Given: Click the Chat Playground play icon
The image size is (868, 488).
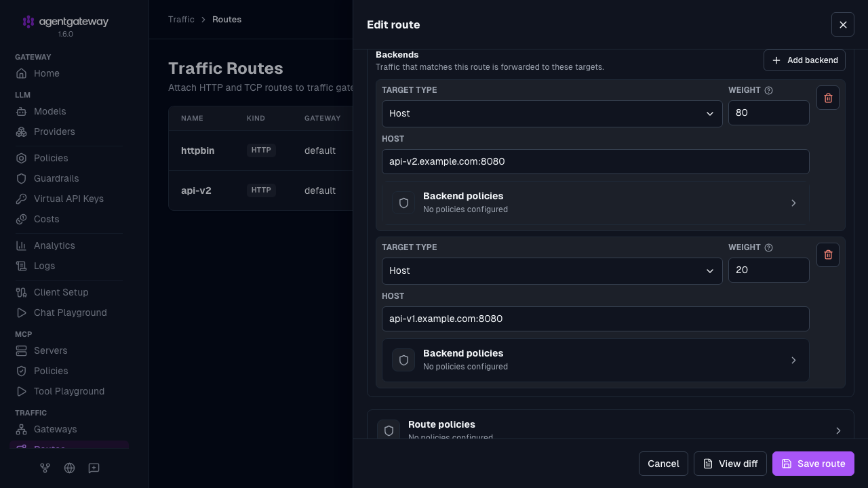Looking at the screenshot, I should [21, 312].
